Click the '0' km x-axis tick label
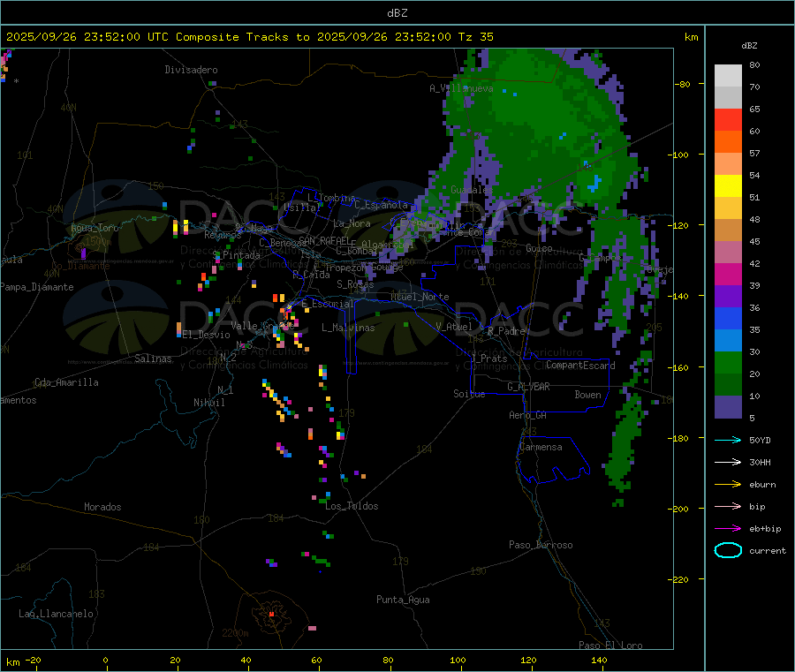795x672 pixels. (105, 660)
